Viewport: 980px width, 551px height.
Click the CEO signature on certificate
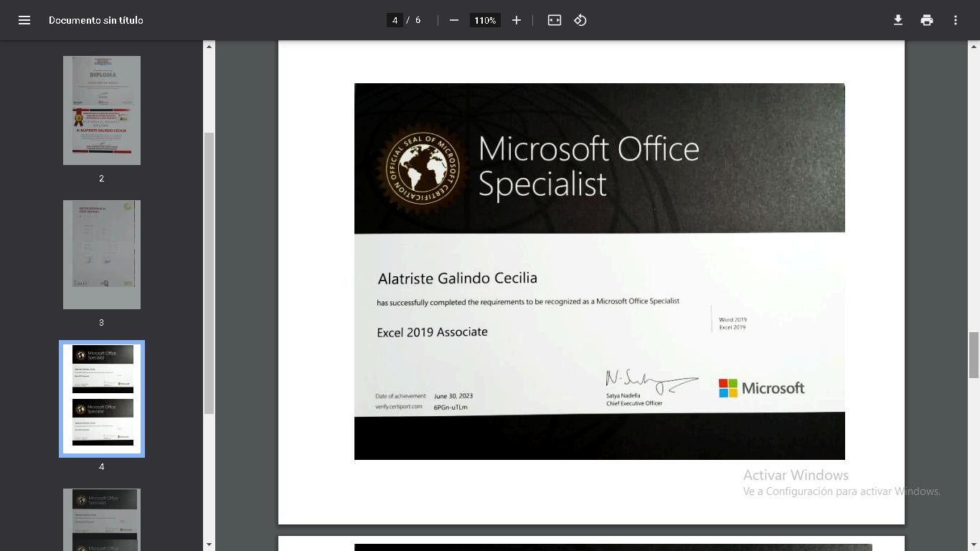(x=651, y=380)
